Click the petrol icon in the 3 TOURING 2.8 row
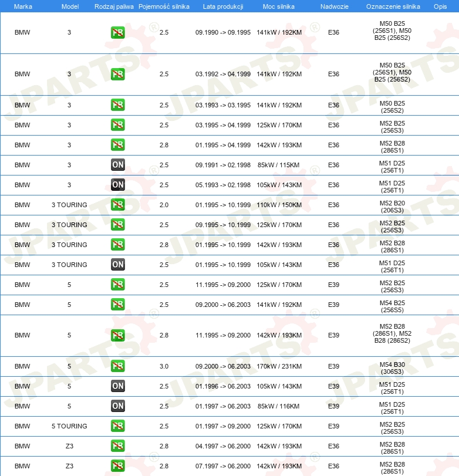459x476 pixels. (x=118, y=245)
